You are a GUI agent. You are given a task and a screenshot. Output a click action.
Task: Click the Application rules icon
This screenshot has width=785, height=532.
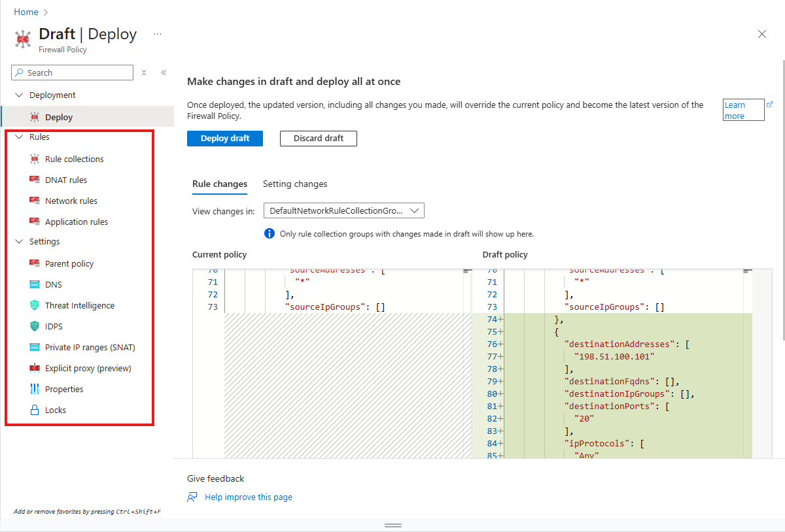[x=35, y=222]
